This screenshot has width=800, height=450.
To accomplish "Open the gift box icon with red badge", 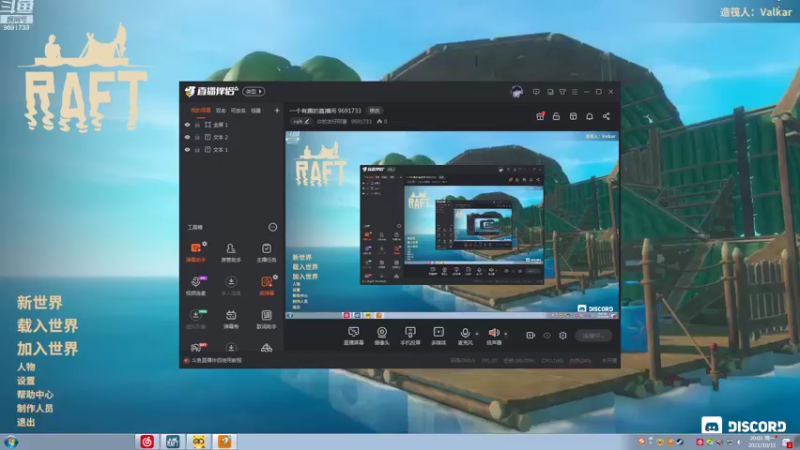I will [x=540, y=116].
